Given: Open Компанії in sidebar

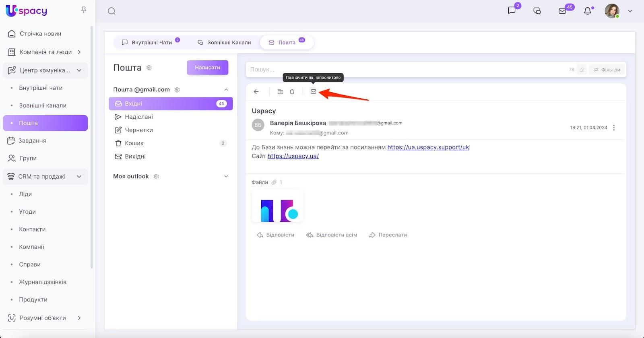Looking at the screenshot, I should tap(31, 247).
